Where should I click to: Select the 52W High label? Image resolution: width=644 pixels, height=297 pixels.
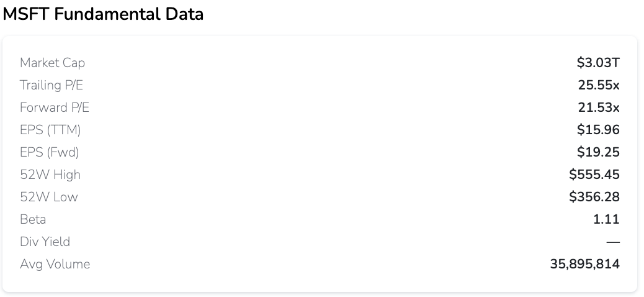point(50,175)
